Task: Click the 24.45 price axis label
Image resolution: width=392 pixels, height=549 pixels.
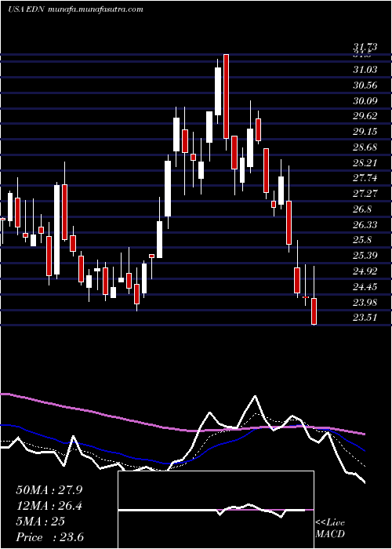Action: coord(365,287)
